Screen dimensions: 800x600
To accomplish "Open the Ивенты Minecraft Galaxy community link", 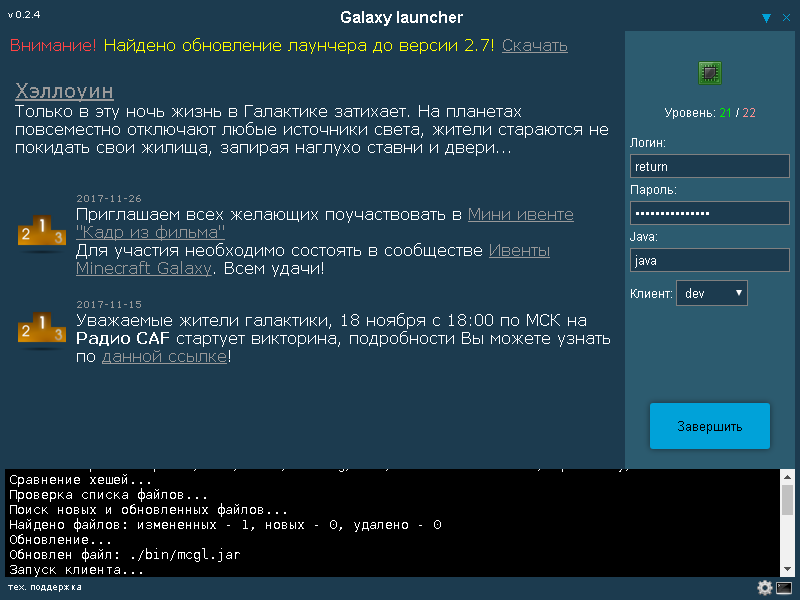I will (518, 251).
